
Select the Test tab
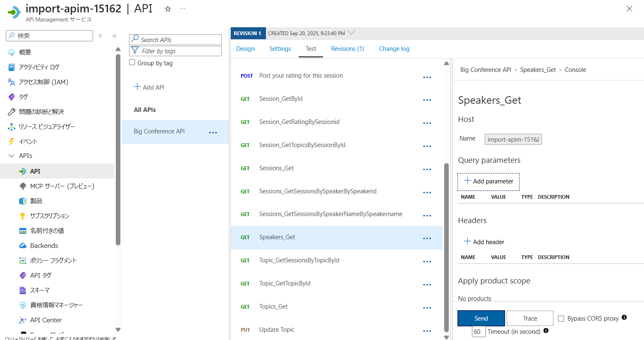coord(311,49)
